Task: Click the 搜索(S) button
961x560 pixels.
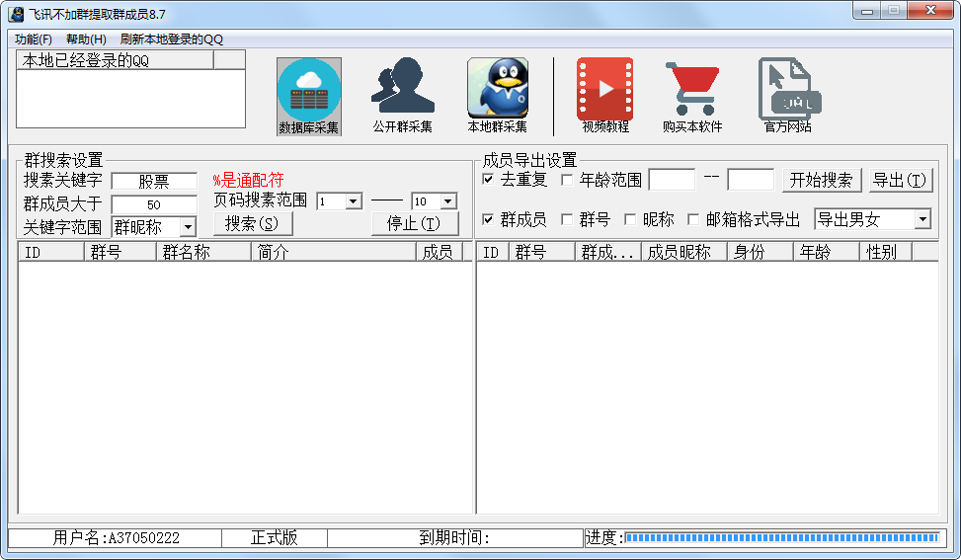Action: click(252, 223)
